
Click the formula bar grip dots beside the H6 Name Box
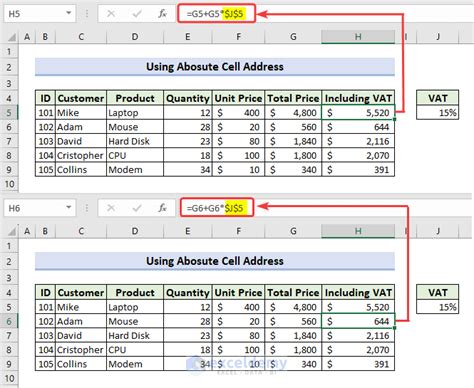pos(87,208)
